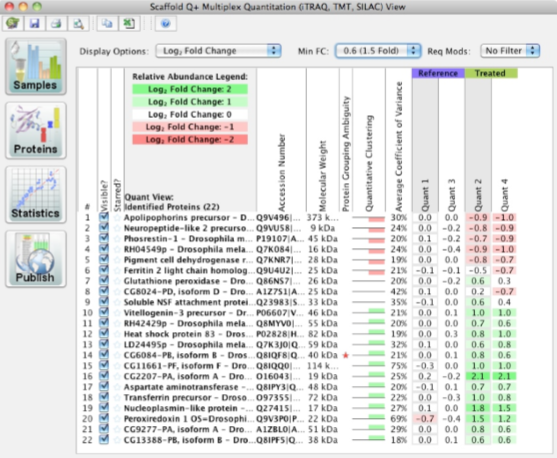Open the Samples view in the sidebar

[x=36, y=66]
